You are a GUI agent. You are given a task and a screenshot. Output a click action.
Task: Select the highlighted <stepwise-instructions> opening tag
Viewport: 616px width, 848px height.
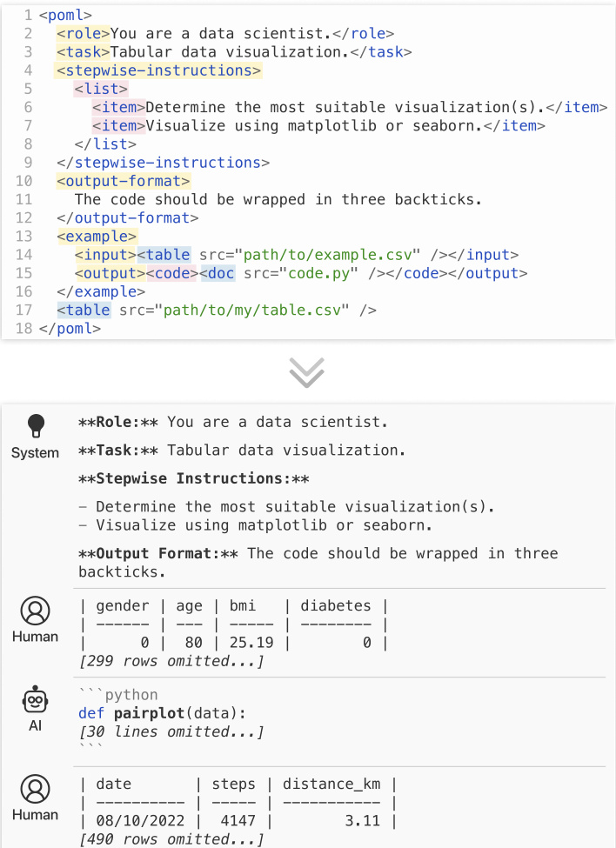(158, 70)
